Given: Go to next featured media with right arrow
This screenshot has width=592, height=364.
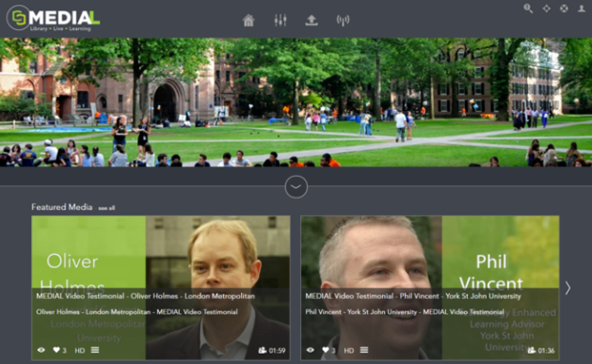Looking at the screenshot, I should pyautogui.click(x=568, y=288).
